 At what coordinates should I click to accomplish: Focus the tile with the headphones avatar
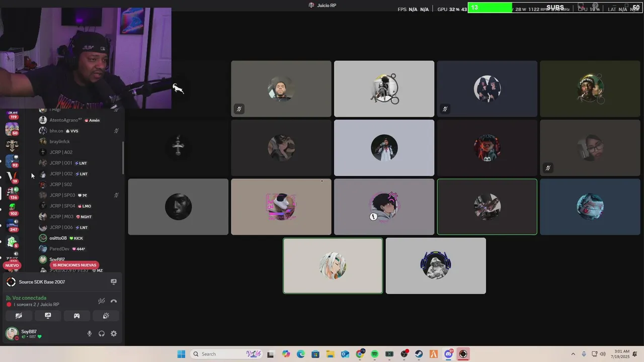[x=436, y=265]
